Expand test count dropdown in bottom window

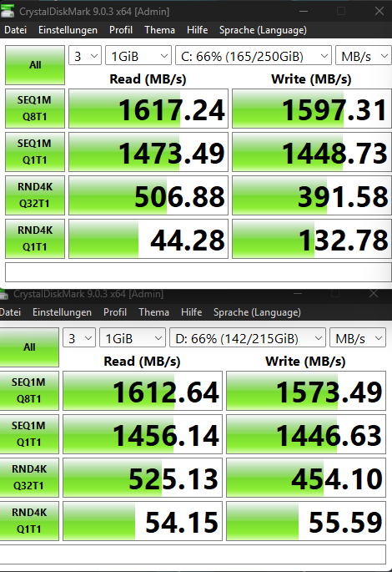coord(79,338)
